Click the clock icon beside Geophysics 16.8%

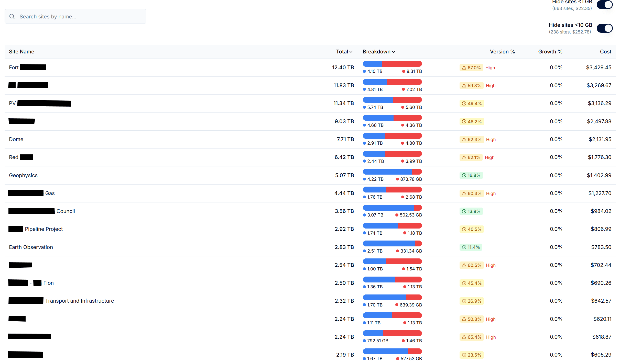(464, 175)
